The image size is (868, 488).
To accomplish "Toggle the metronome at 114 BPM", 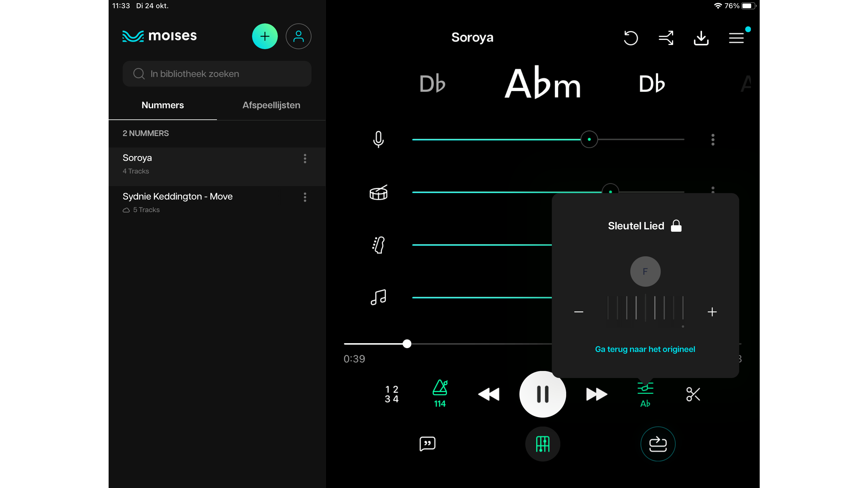I will pos(440,394).
